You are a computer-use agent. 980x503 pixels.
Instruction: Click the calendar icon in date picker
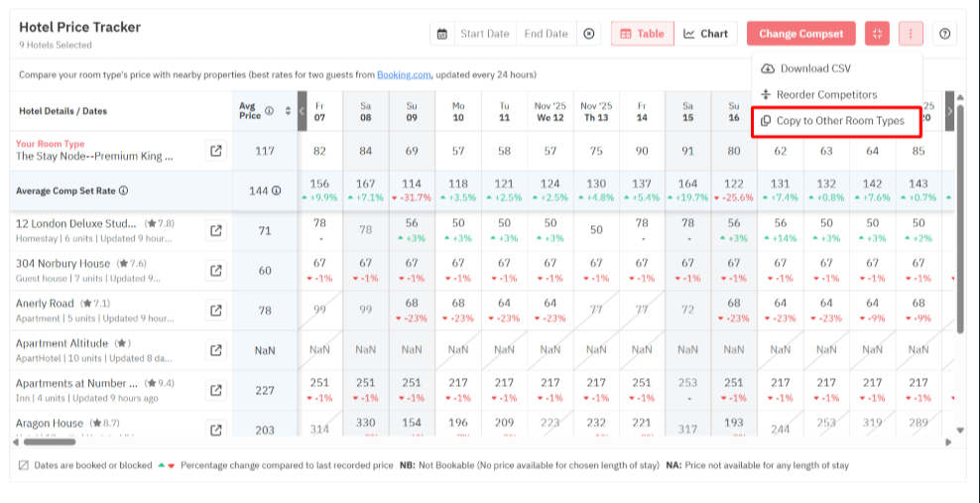pyautogui.click(x=442, y=34)
